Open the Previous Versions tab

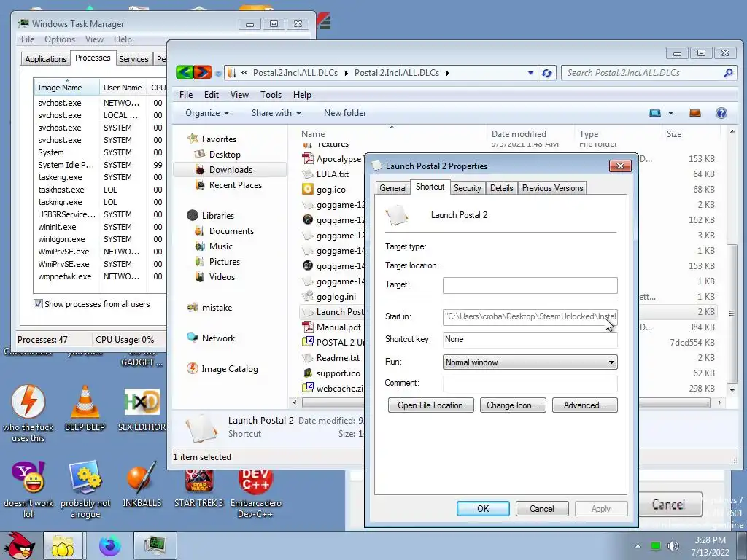coord(552,188)
